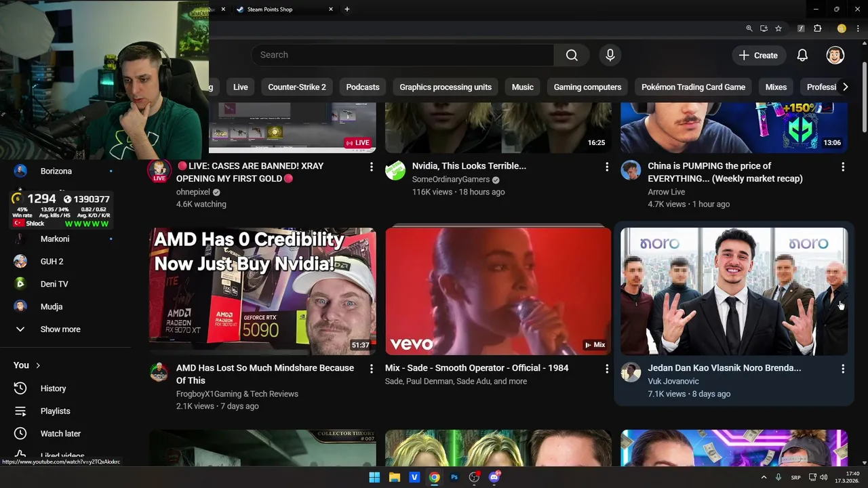868x488 pixels.
Task: Select the Mixes category chip
Action: (x=776, y=87)
